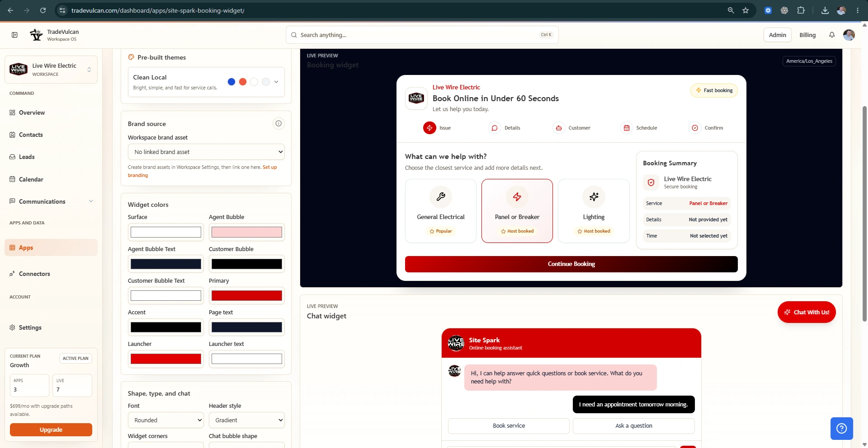Image resolution: width=868 pixels, height=448 pixels.
Task: Click Site Spark avatar in chat header
Action: pyautogui.click(x=456, y=343)
